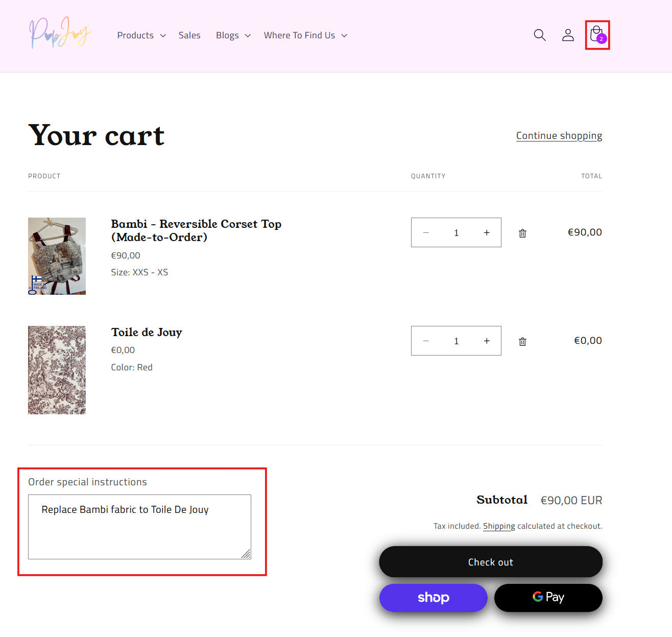The height and width of the screenshot is (637, 672).
Task: Expand the Blogs dropdown menu
Action: (233, 35)
